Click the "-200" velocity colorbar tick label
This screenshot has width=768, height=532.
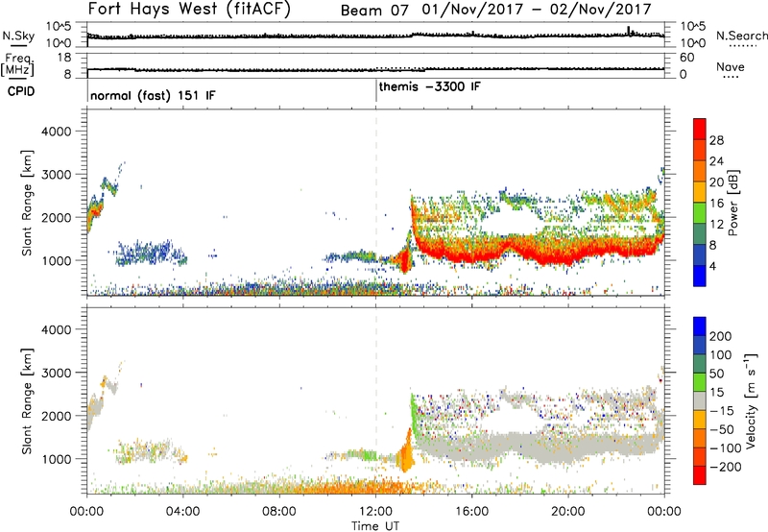[725, 467]
